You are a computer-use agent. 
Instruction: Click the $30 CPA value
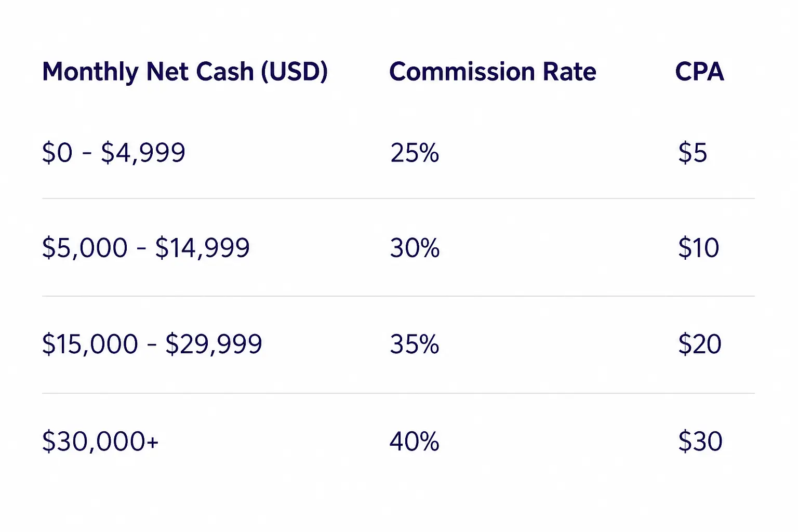point(700,442)
